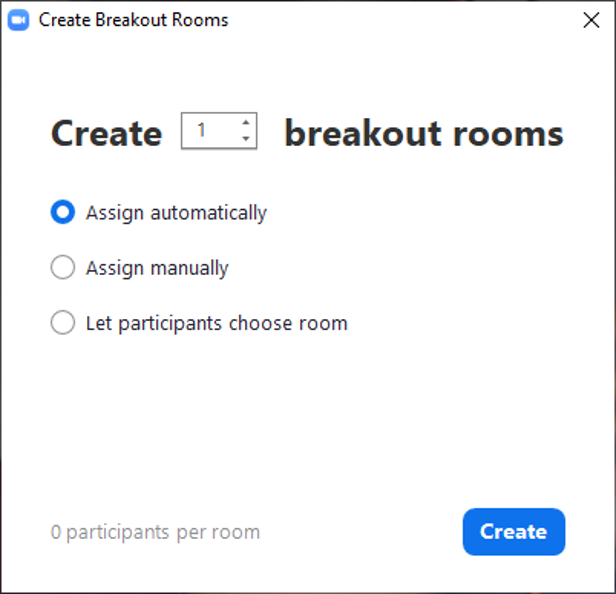Screen dimensions: 616x594
Task: Click the "0 participants per room" text
Action: tap(155, 532)
